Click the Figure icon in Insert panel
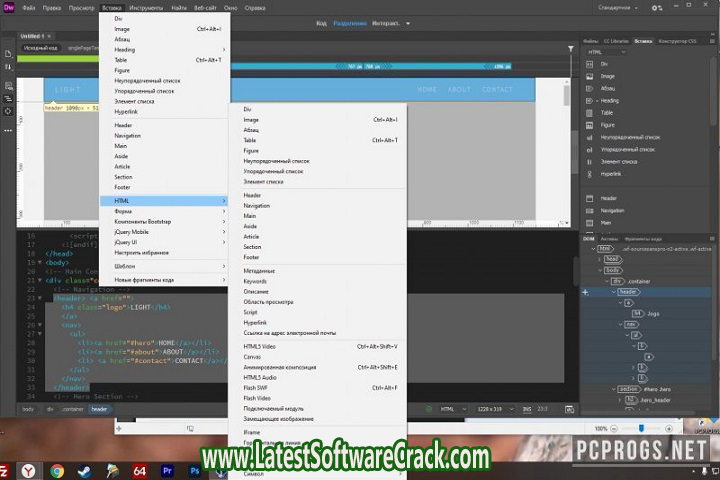The width and height of the screenshot is (720, 480). point(589,125)
